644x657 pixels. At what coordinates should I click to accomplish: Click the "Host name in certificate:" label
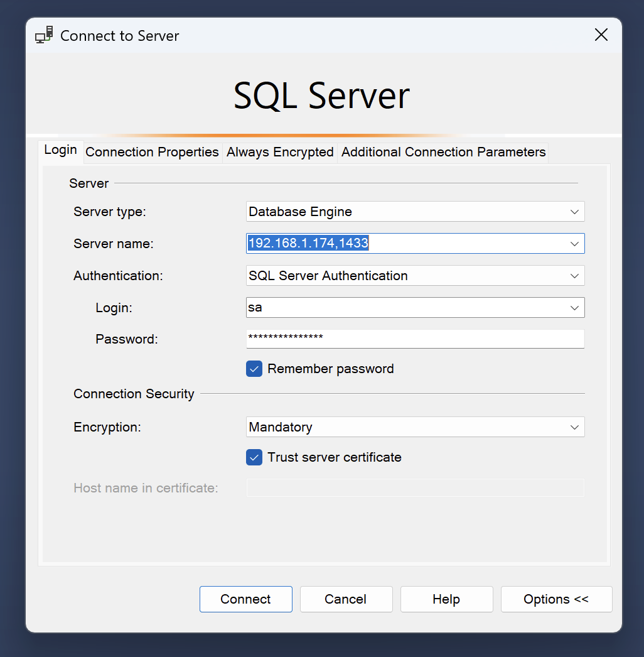(146, 487)
